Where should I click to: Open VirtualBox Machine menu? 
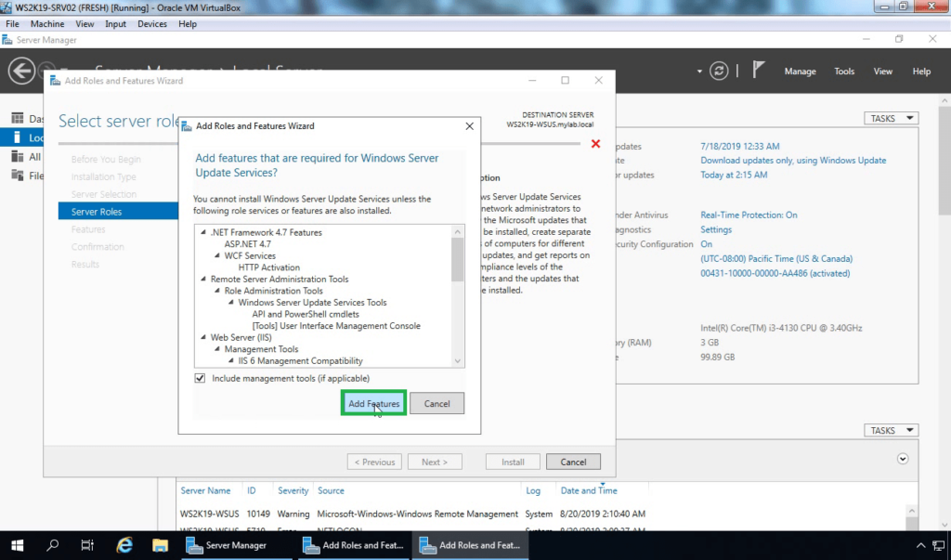click(47, 23)
